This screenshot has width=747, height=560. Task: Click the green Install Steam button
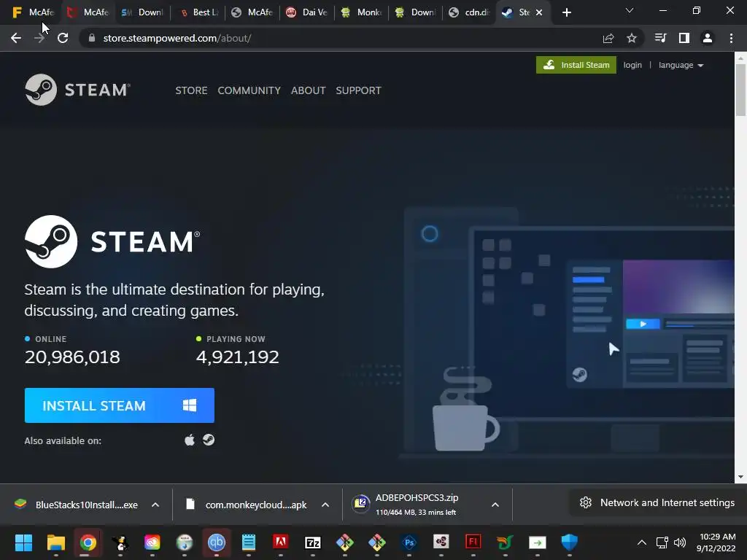pos(576,65)
